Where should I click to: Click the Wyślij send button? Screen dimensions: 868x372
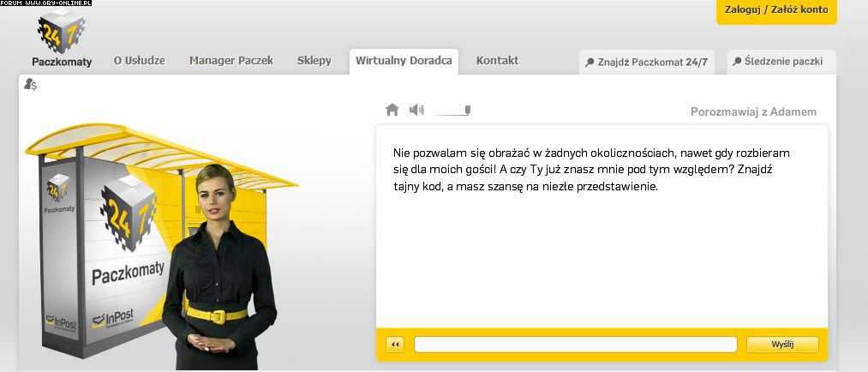click(x=782, y=345)
